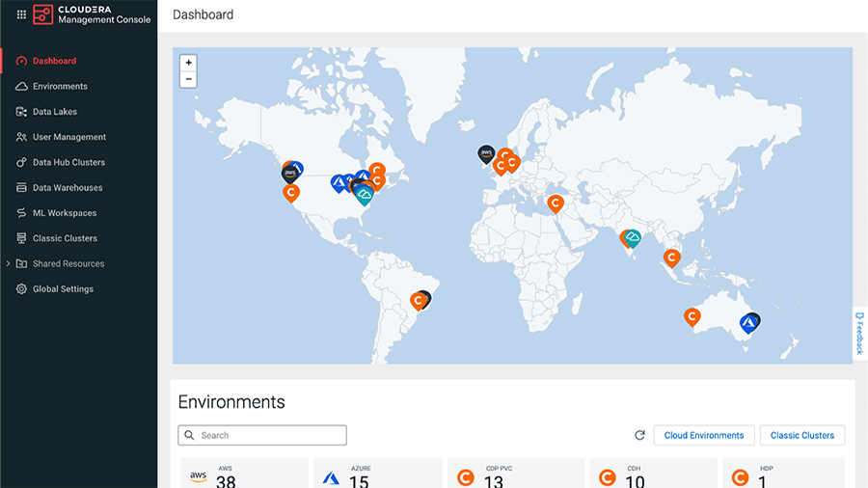Click the environments Search field
This screenshot has height=488, width=868.
[262, 435]
